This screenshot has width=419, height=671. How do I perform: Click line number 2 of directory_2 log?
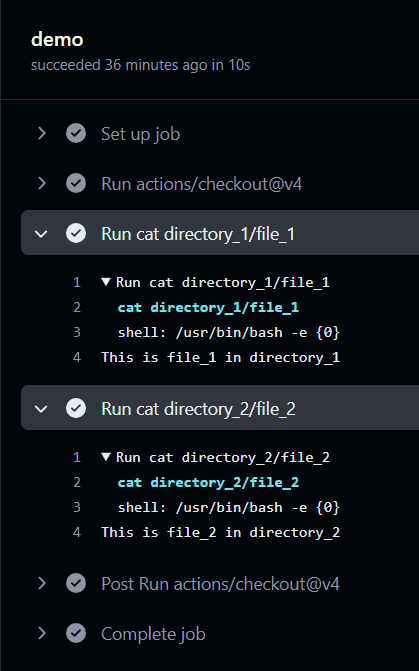click(x=77, y=482)
